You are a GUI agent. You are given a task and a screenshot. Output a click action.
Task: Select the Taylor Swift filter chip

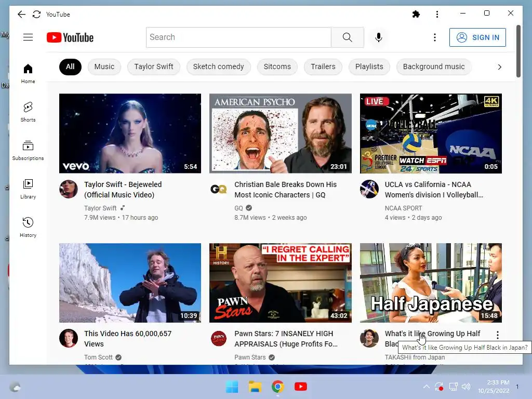coord(154,67)
